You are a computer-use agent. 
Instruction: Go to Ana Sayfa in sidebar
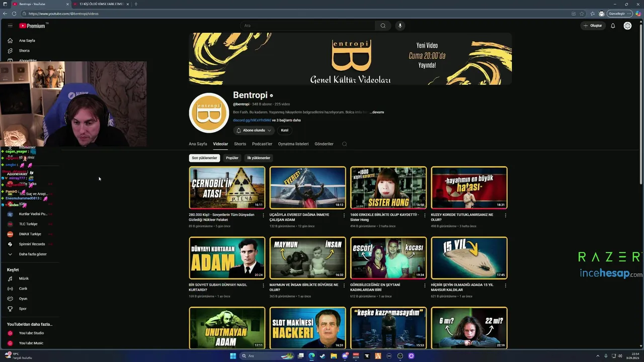(x=27, y=41)
